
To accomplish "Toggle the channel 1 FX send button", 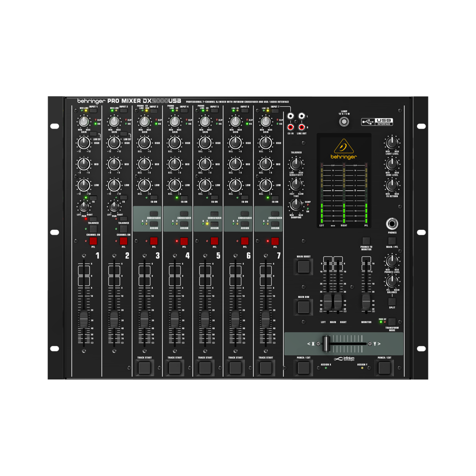I will (x=93, y=198).
